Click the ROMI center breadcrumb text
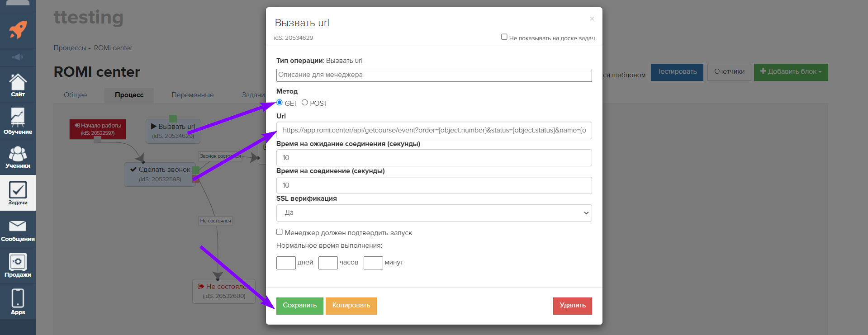 [x=113, y=48]
